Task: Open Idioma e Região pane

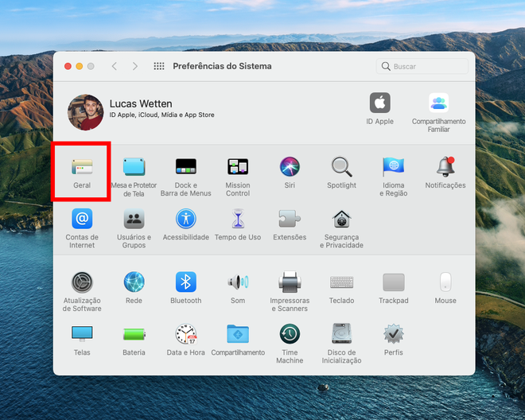Action: click(394, 166)
